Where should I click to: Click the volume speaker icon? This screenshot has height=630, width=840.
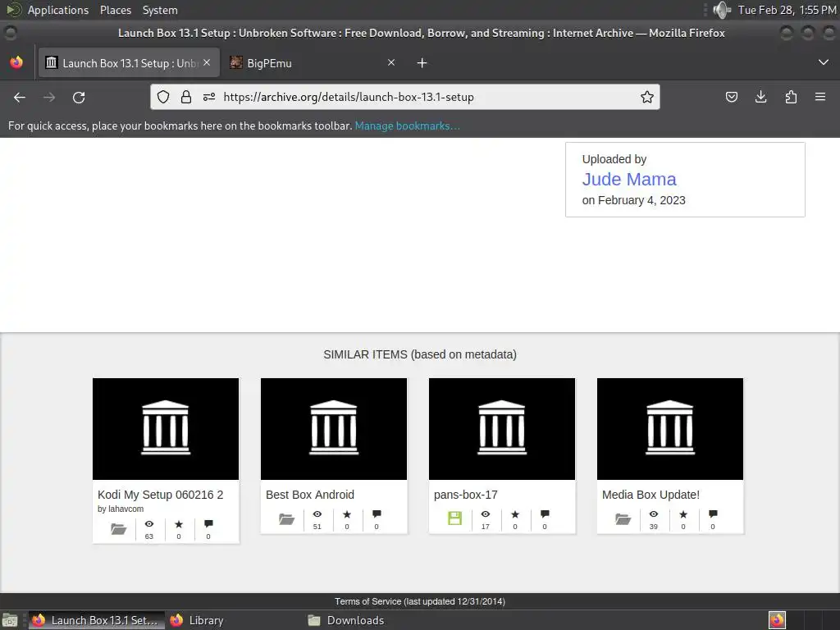coord(722,10)
